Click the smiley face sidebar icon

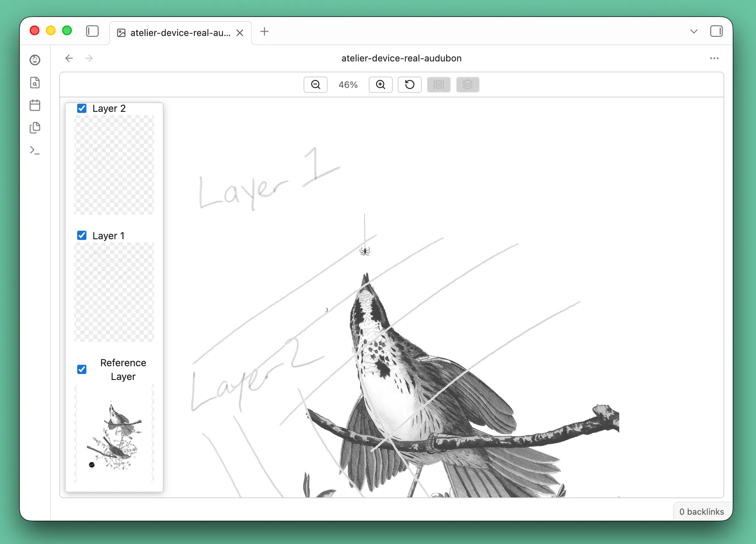click(35, 60)
